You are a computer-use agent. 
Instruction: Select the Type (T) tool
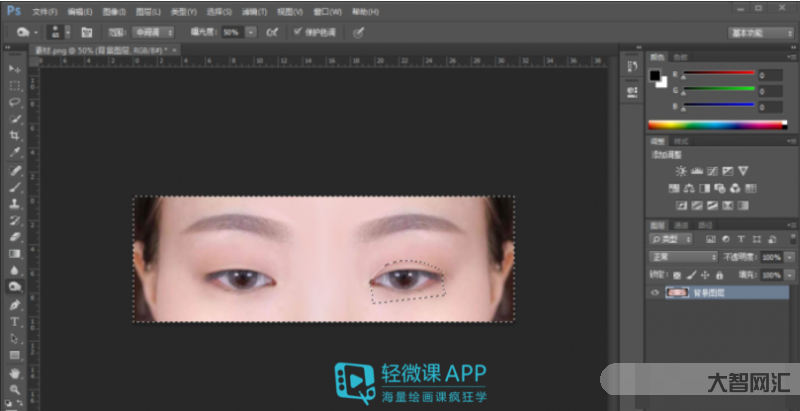[15, 321]
